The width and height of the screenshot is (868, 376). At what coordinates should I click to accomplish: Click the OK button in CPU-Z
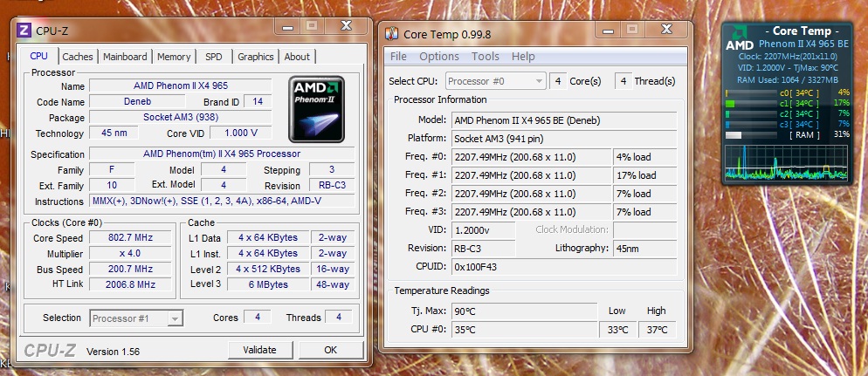tap(330, 350)
